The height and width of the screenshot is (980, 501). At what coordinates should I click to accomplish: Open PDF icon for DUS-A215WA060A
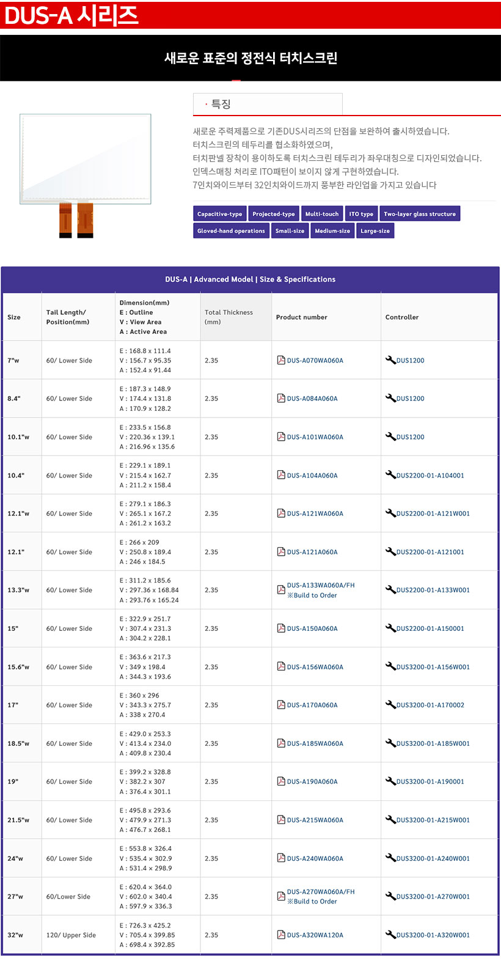point(281,820)
